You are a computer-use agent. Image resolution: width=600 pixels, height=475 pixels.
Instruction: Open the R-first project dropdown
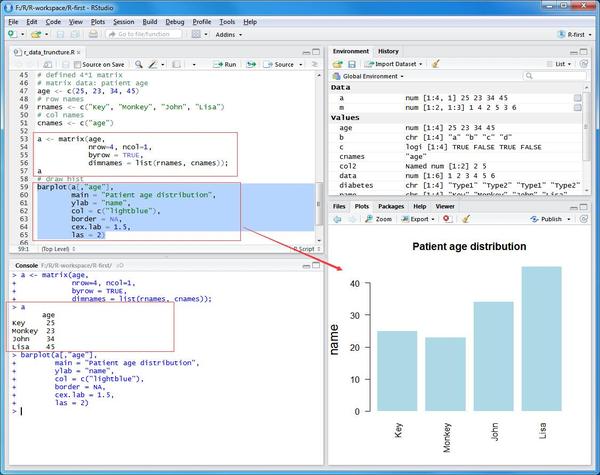coord(574,34)
